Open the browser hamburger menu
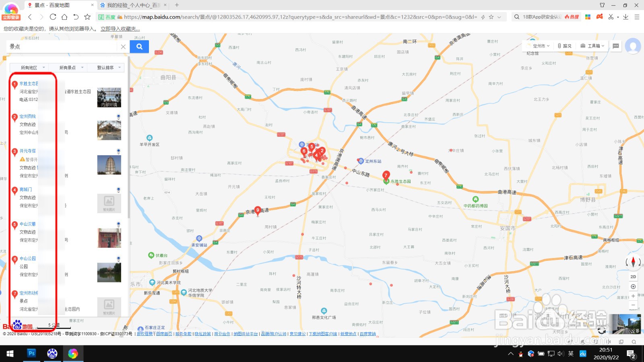 (637, 17)
